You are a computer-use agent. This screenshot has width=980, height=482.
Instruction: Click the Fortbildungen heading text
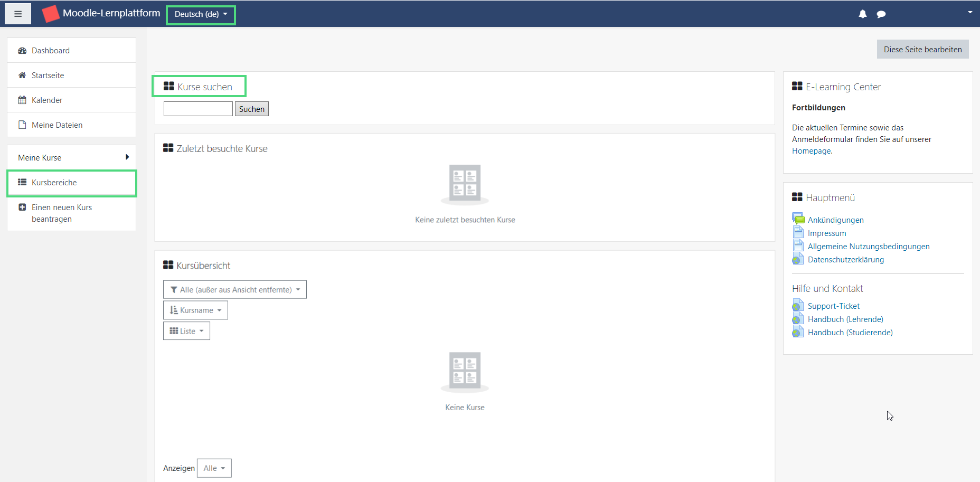click(x=818, y=108)
